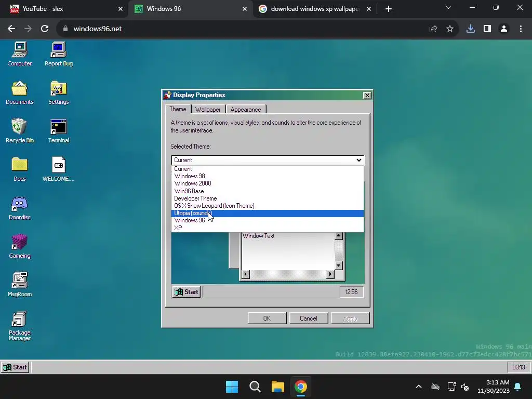Click the Cancel button in Display Properties
Viewport: 532px width, 399px height.
point(309,318)
